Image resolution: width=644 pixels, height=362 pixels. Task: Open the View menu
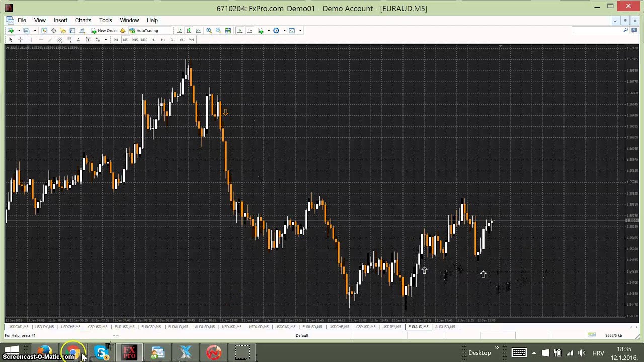[x=40, y=20]
